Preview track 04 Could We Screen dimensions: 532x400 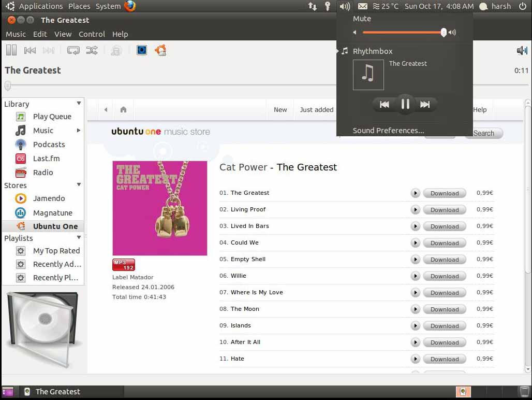415,243
